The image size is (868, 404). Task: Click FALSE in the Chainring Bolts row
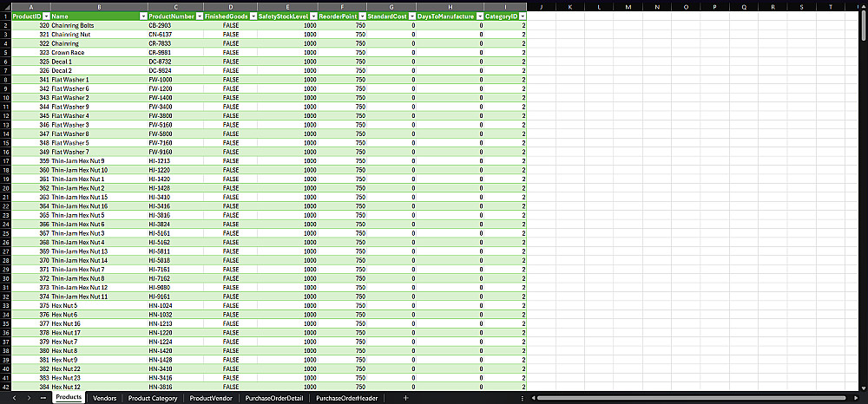click(x=230, y=25)
